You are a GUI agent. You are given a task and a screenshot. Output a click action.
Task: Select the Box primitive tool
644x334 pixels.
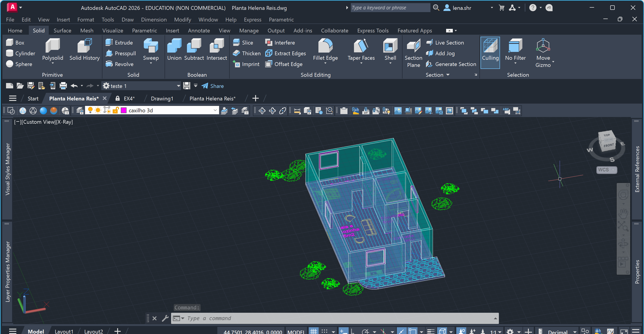click(15, 43)
